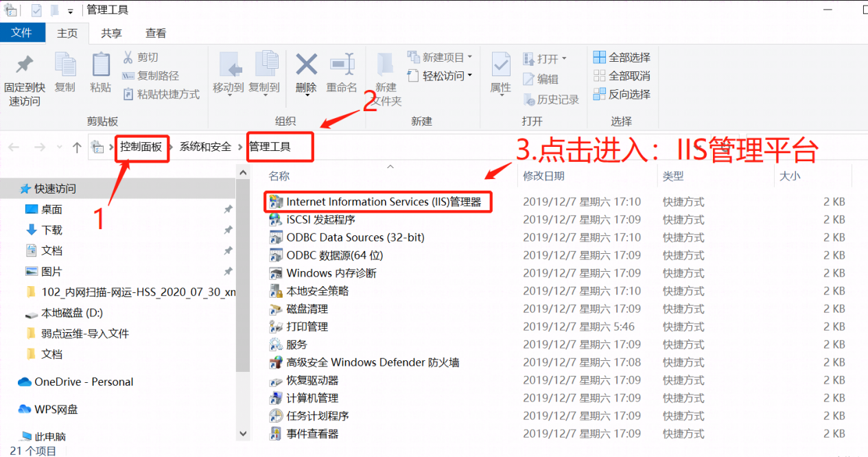Click 系统和安全 in the address bar
This screenshot has height=457, width=868.
coord(205,146)
